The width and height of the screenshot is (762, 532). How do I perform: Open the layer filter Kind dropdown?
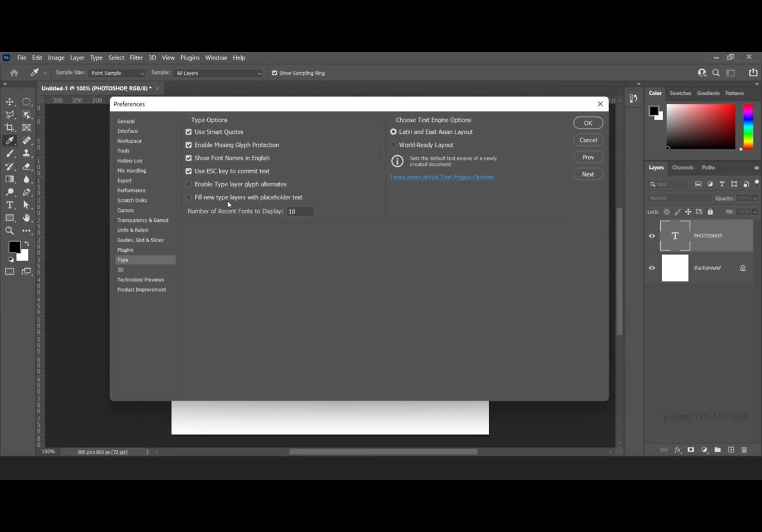pos(669,184)
